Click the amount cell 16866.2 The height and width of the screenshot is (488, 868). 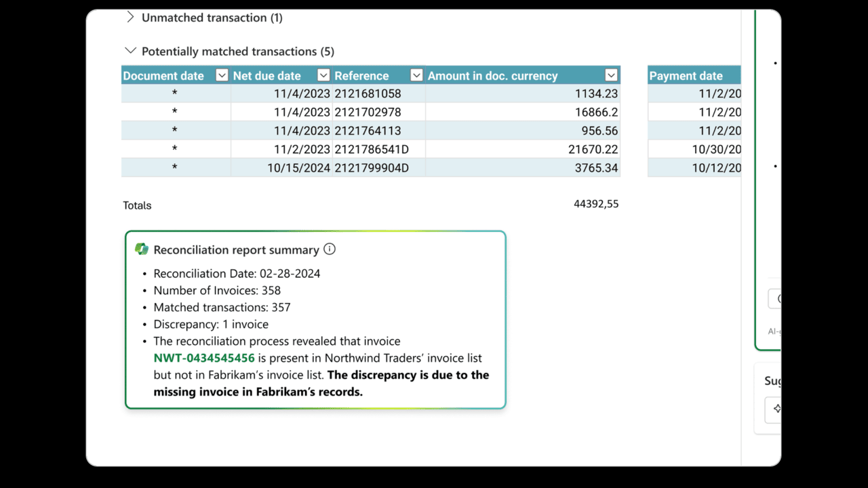click(x=523, y=112)
